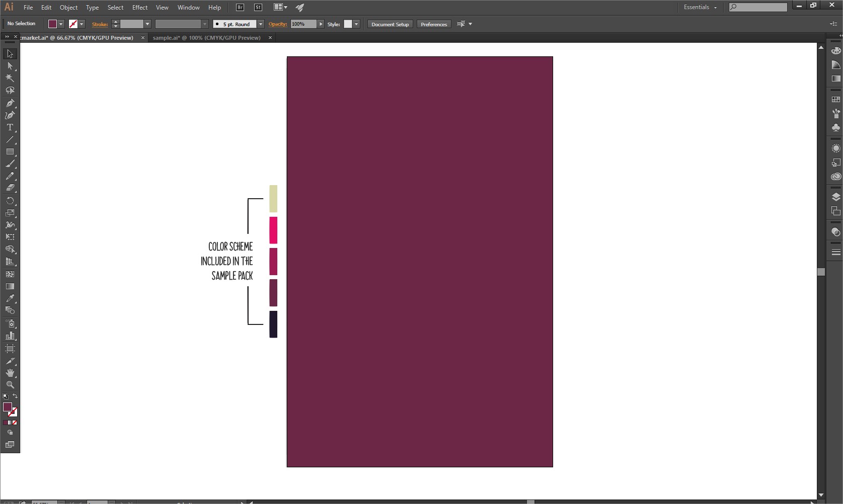Select the Free Transform tool
This screenshot has height=504, width=843.
(x=10, y=237)
